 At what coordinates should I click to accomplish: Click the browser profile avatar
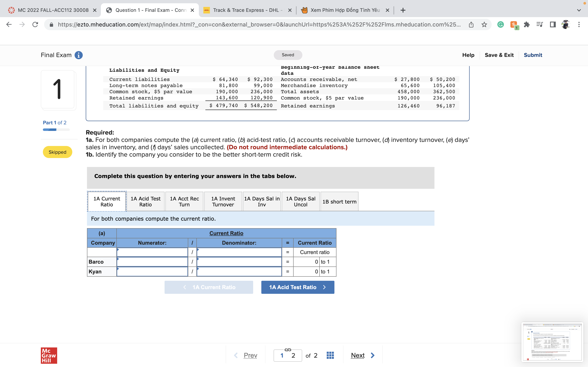coord(566,24)
